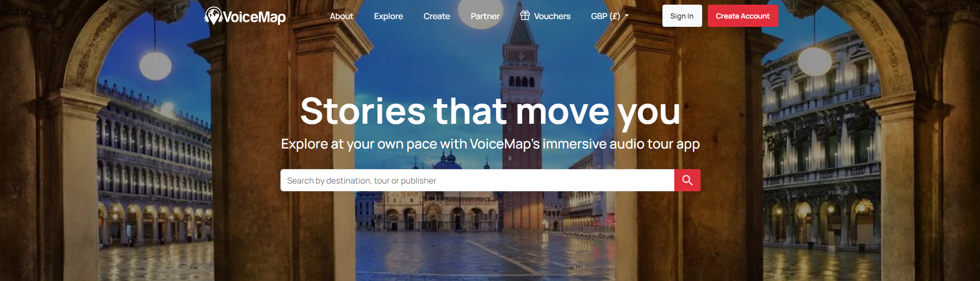
Task: Open the Create nav link
Action: click(437, 16)
